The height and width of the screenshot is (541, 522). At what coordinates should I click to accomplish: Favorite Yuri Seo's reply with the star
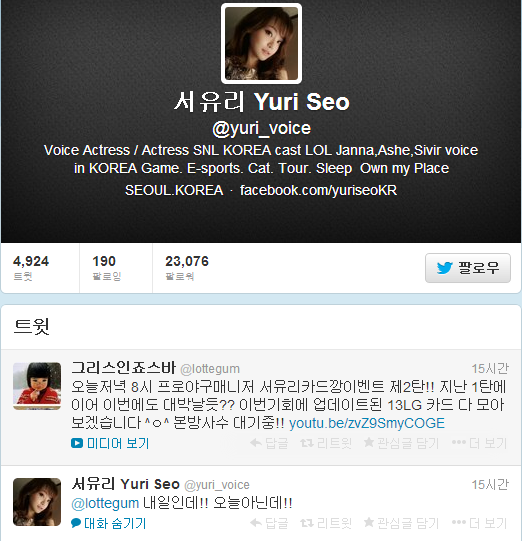(401, 523)
